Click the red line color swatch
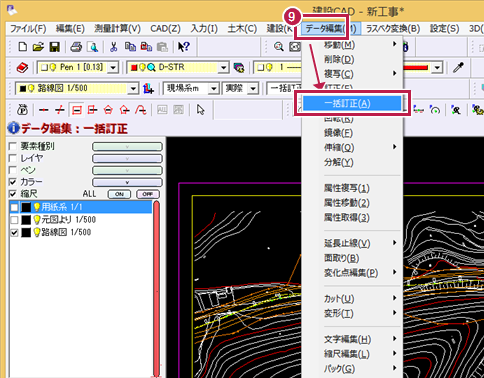 (x=415, y=68)
